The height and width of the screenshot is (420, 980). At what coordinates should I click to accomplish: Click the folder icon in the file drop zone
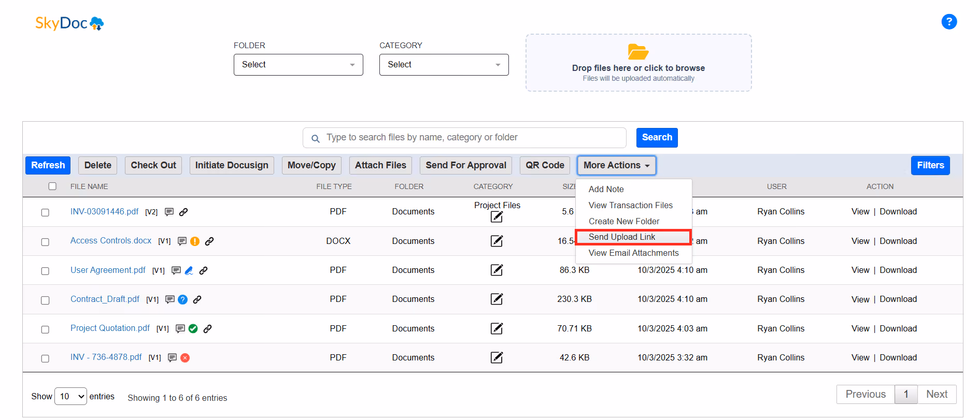(638, 52)
